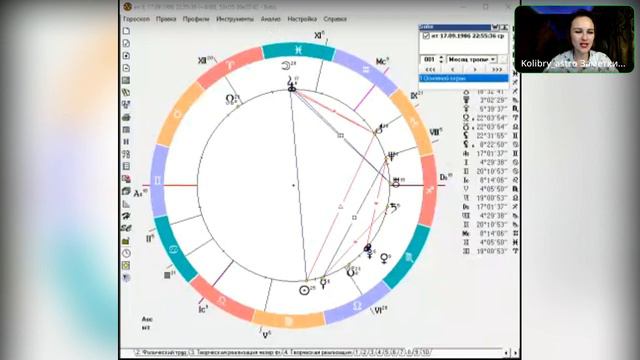Click the Ic label on the chart
The width and height of the screenshot is (640, 360).
203,309
